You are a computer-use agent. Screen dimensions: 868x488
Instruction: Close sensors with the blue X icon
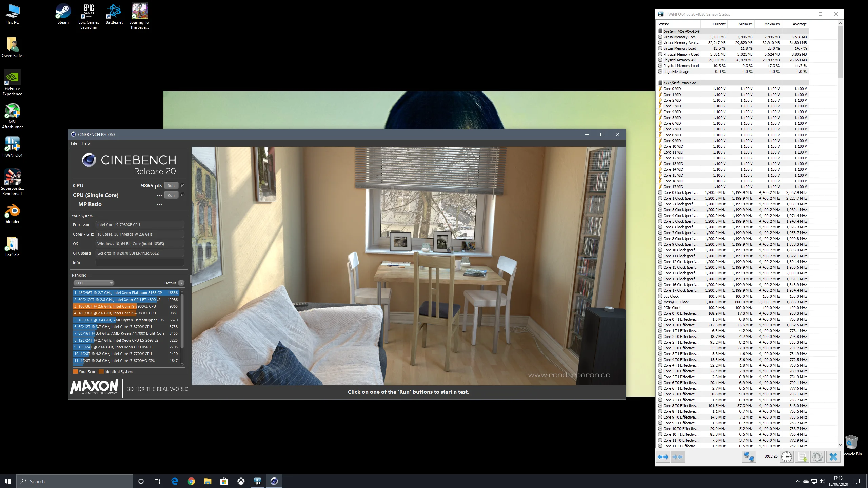click(x=833, y=456)
